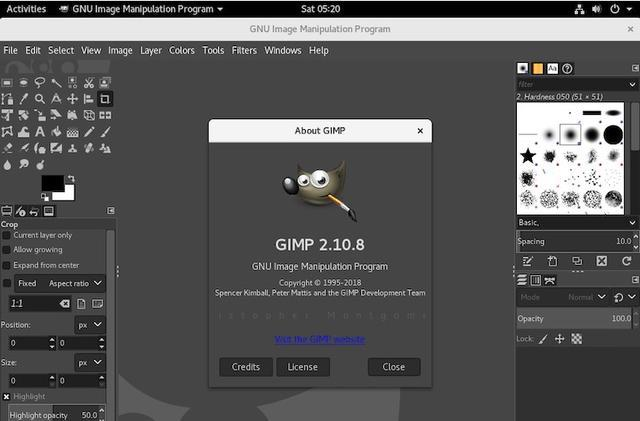Click the Activities button in top bar
Screen dimensions: 640x421
click(26, 9)
